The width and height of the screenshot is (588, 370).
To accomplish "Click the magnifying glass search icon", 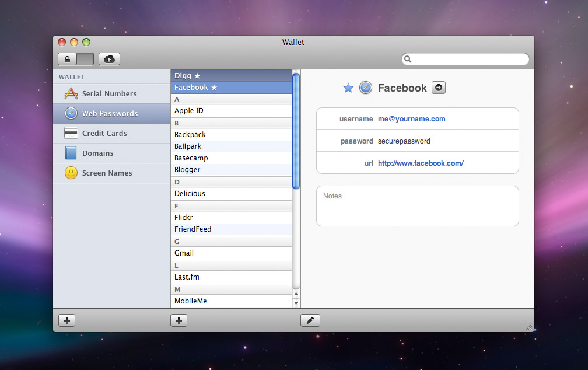I will coord(408,59).
